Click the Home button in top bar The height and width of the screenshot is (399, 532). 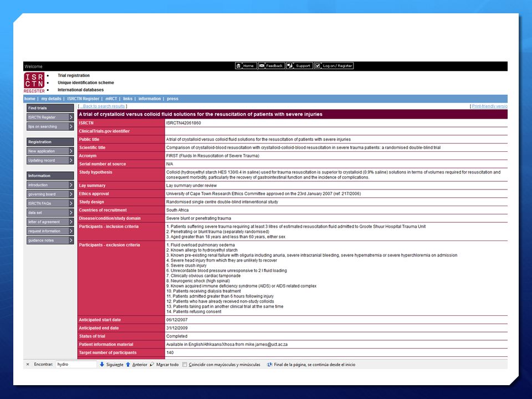click(x=245, y=66)
